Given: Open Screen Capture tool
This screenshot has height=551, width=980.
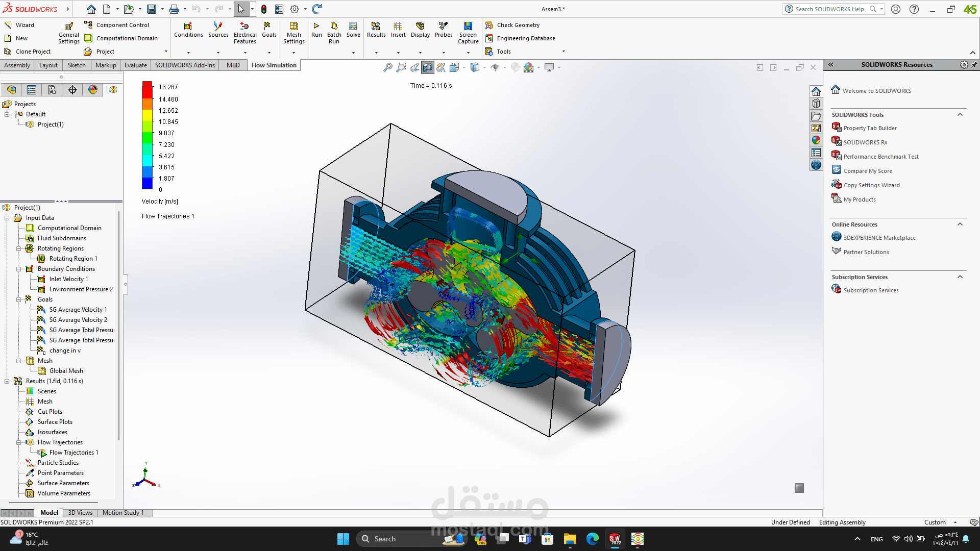Looking at the screenshot, I should (468, 33).
